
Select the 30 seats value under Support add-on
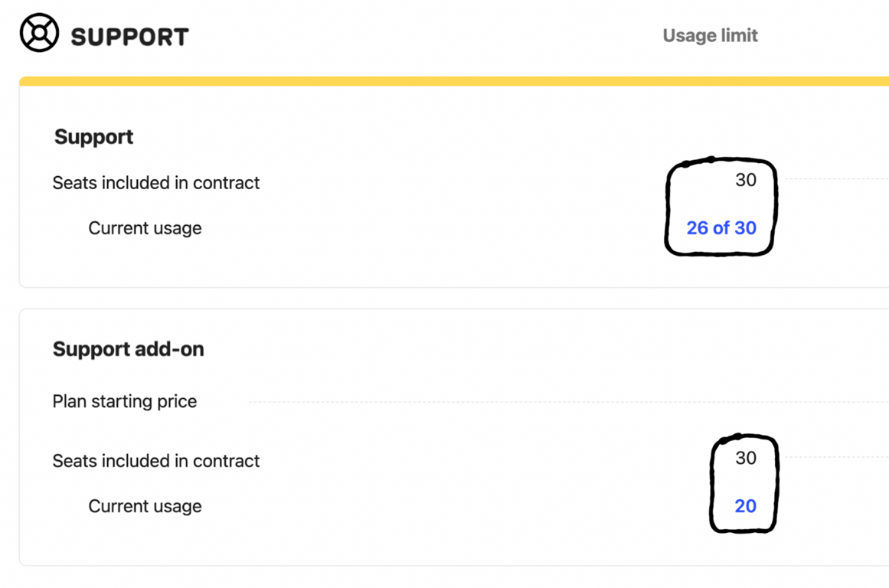(745, 458)
